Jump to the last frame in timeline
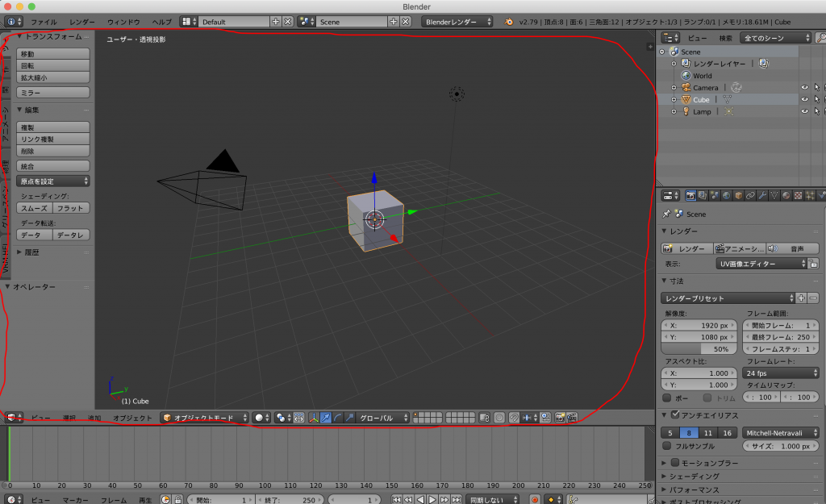The image size is (826, 504). tap(457, 499)
